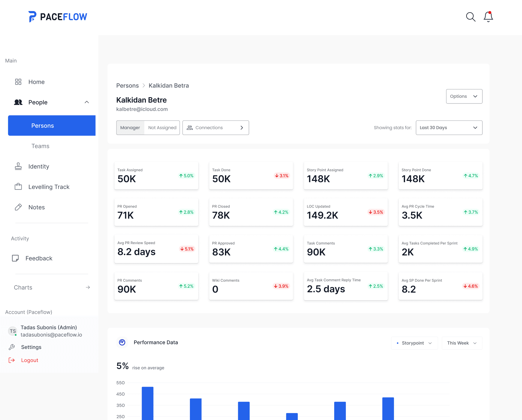Select Teams in the sidebar
Screen dimensions: 522x420
tap(40, 146)
